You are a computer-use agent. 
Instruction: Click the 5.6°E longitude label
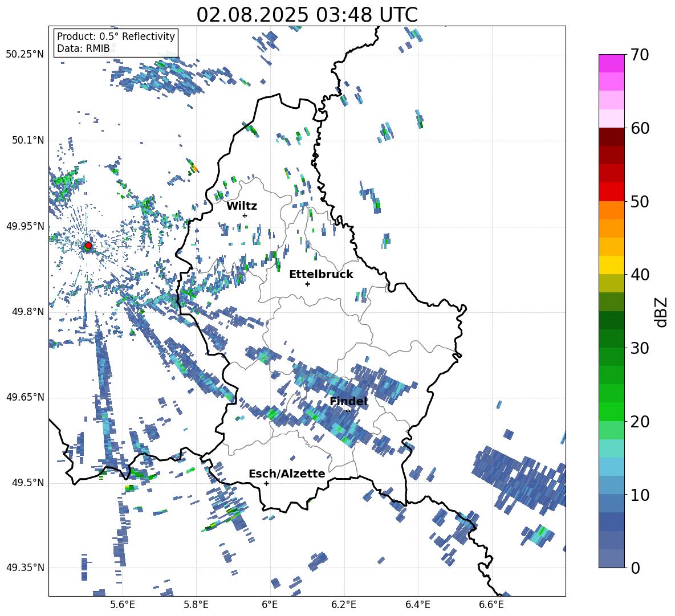(x=123, y=605)
